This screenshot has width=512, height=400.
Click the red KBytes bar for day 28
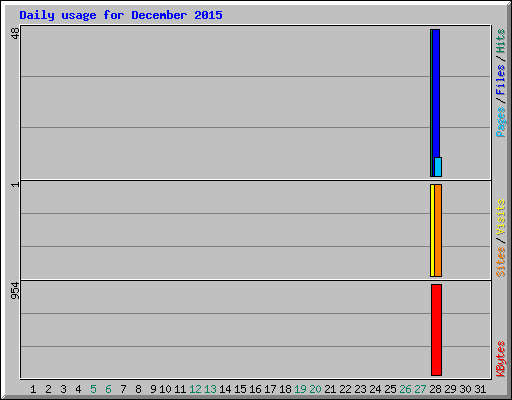(x=436, y=330)
